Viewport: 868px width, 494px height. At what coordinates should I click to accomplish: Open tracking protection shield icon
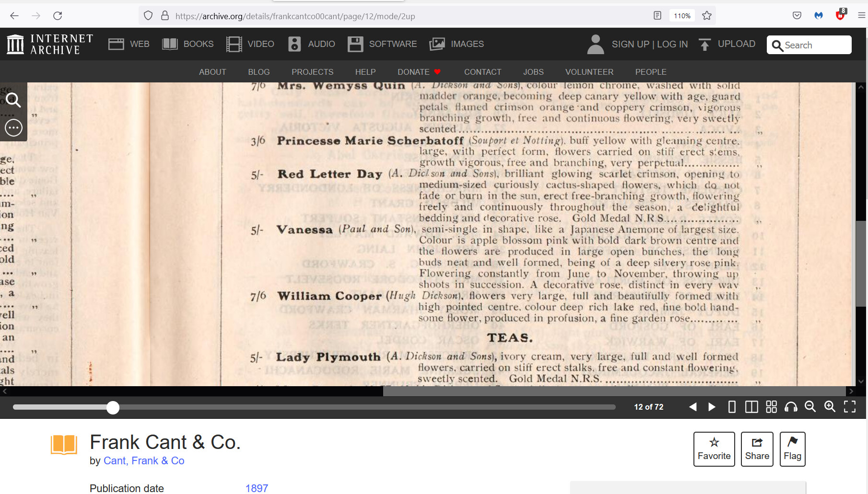148,16
